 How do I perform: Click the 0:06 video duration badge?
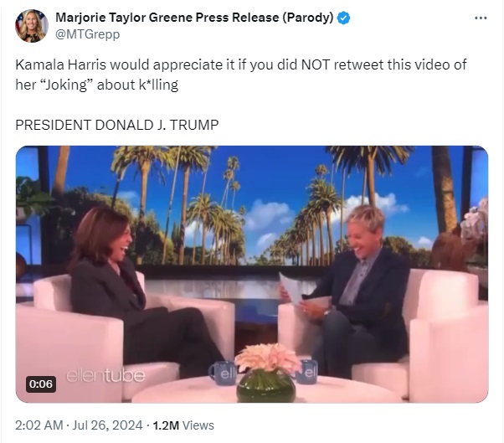point(41,384)
